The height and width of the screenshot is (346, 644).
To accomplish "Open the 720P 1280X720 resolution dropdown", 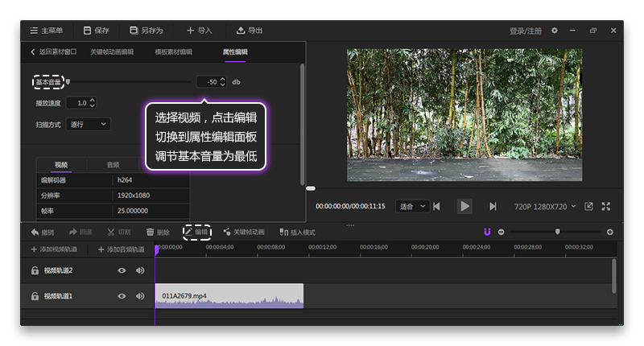I will click(545, 207).
